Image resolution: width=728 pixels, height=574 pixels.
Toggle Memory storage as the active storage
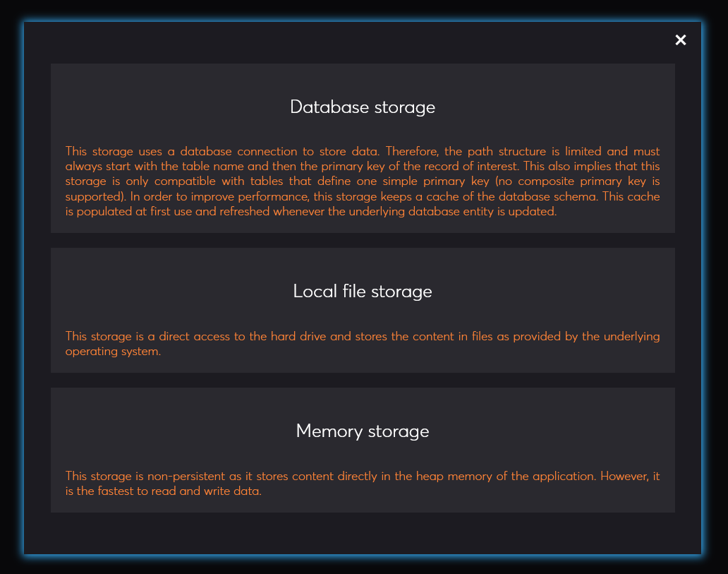point(363,450)
